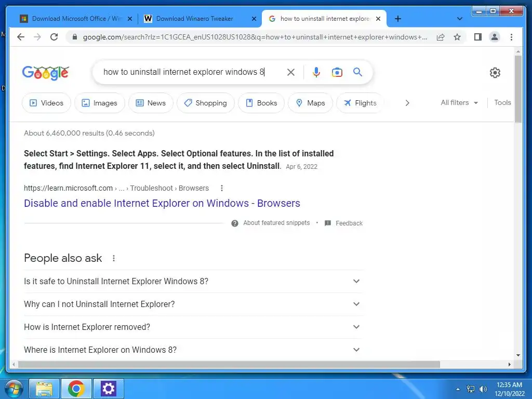Screen dimensions: 532x399
Task: Click the scroll down arrow of page
Action: point(518,355)
